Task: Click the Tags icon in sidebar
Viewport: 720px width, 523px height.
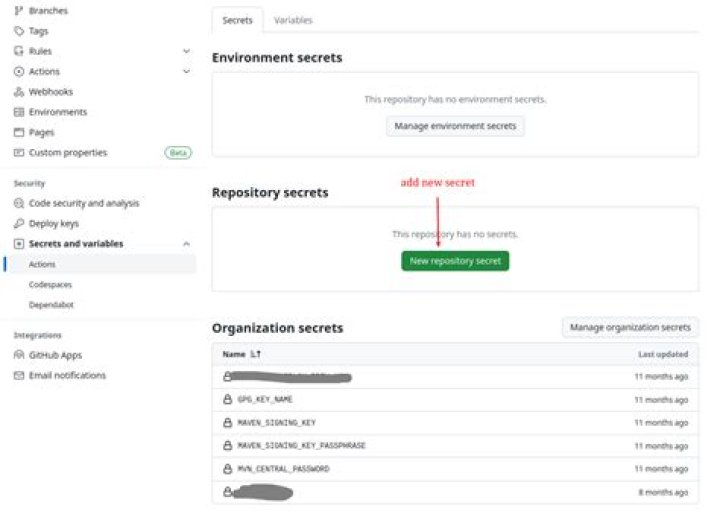Action: click(19, 31)
